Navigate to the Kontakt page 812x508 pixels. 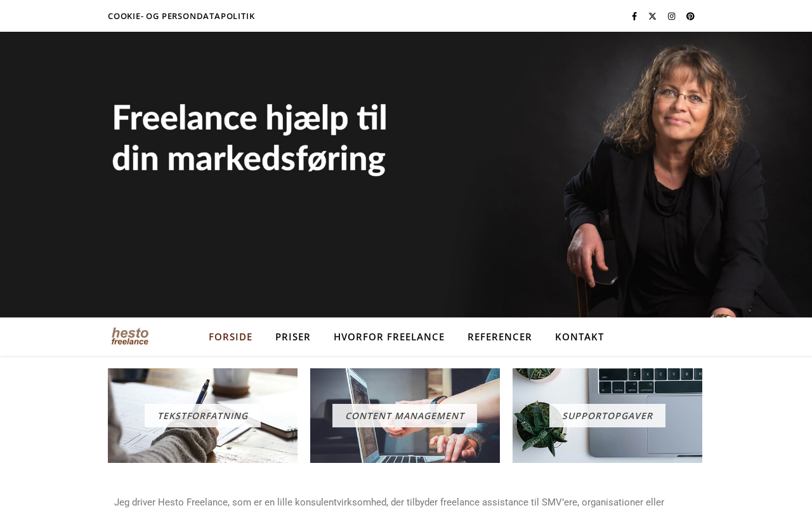coord(579,337)
